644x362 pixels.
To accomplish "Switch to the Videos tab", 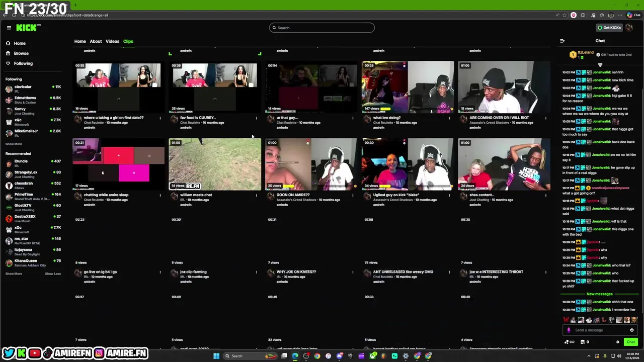I will tap(112, 41).
